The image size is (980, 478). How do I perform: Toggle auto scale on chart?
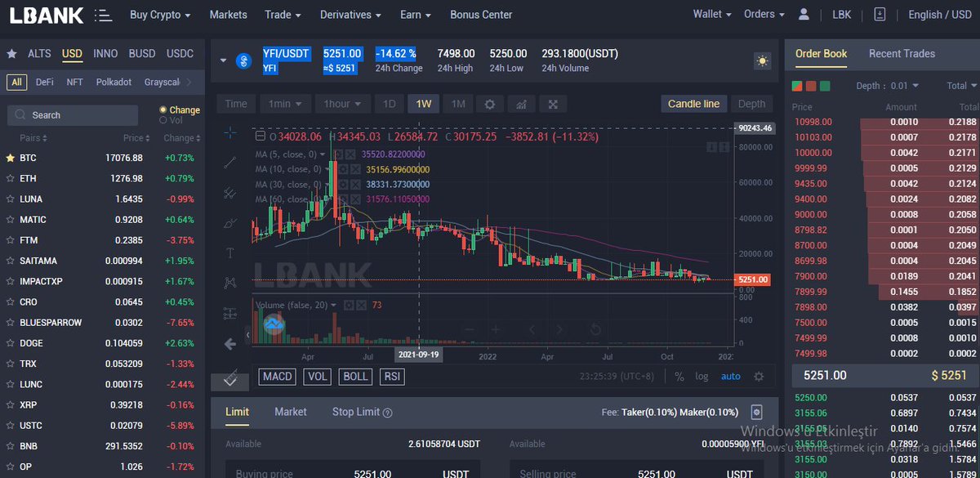[731, 377]
